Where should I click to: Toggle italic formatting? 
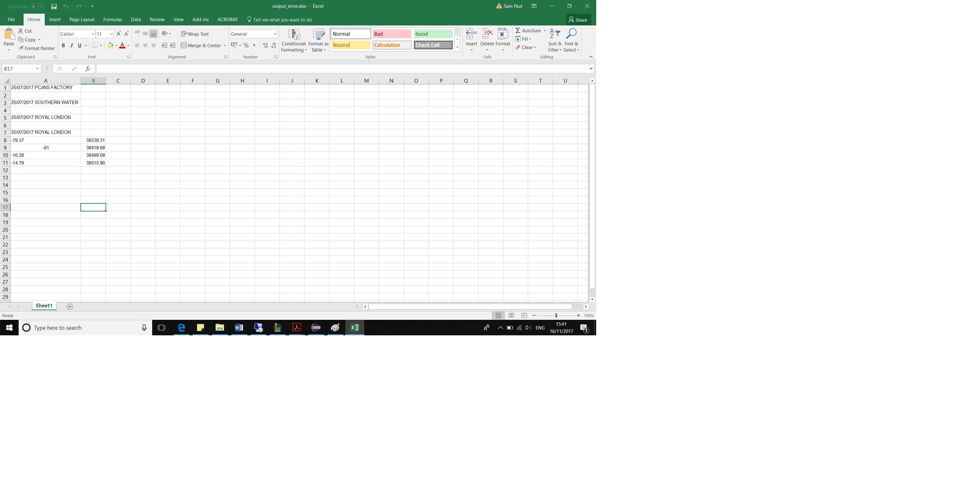[71, 45]
